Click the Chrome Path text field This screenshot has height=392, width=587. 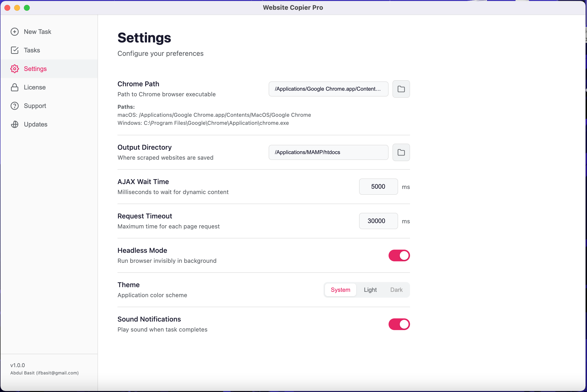point(328,89)
